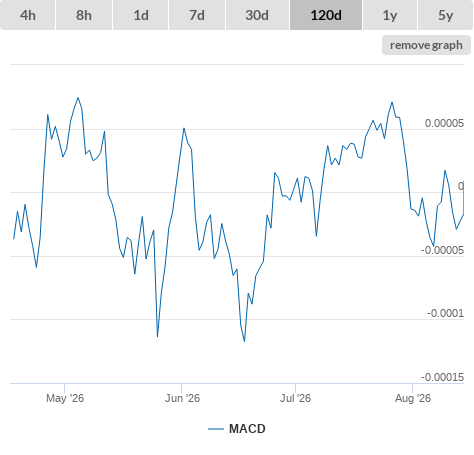Choose the 1d range tab
The width and height of the screenshot is (474, 455).
point(141,15)
